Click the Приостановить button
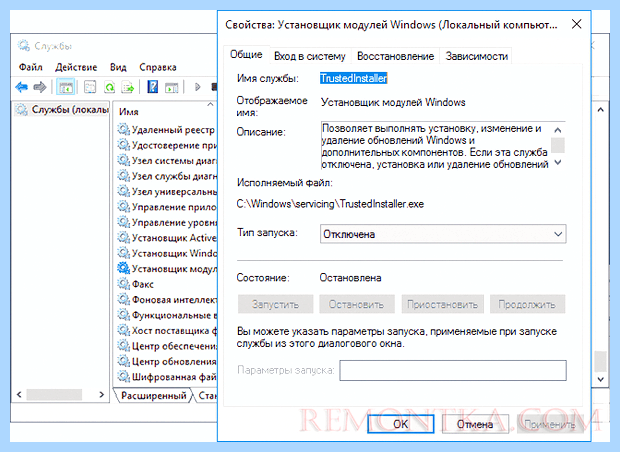The height and width of the screenshot is (452, 620). click(x=442, y=304)
